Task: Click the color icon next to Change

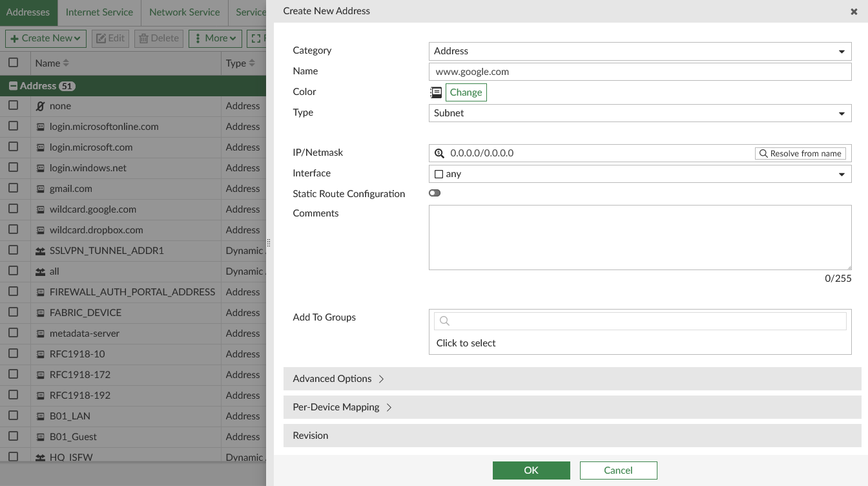Action: coord(436,92)
